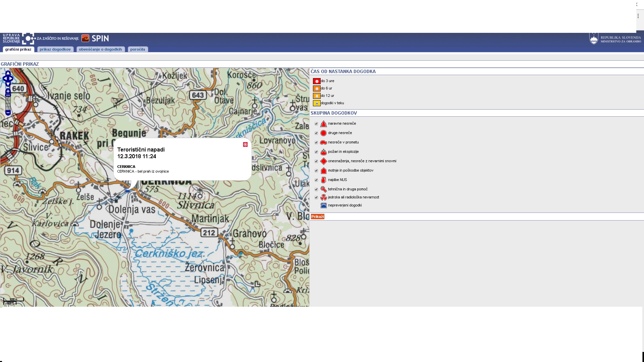Open the prikaz dogodkov tab

55,49
